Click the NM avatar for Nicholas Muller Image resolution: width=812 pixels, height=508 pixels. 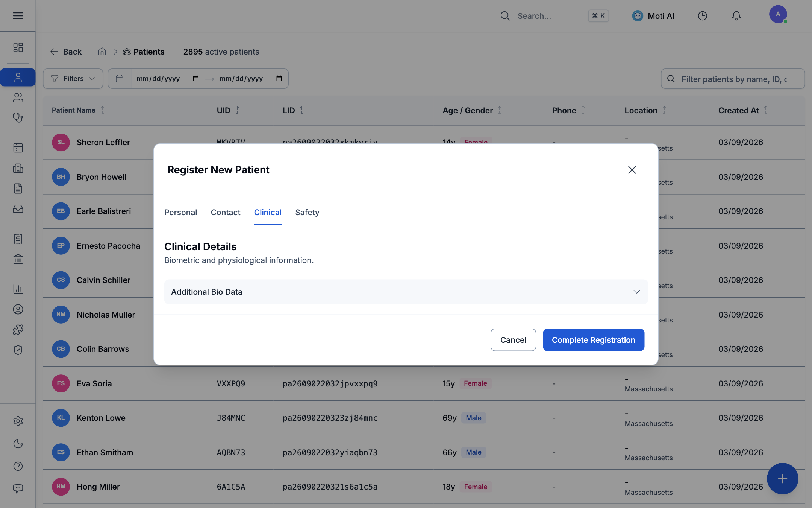(61, 315)
